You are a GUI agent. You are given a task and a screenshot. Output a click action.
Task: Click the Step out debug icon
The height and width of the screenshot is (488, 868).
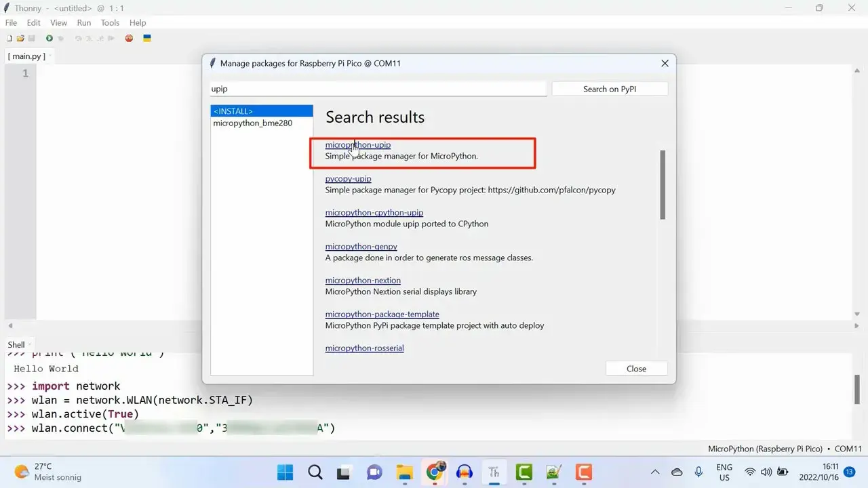(x=100, y=39)
